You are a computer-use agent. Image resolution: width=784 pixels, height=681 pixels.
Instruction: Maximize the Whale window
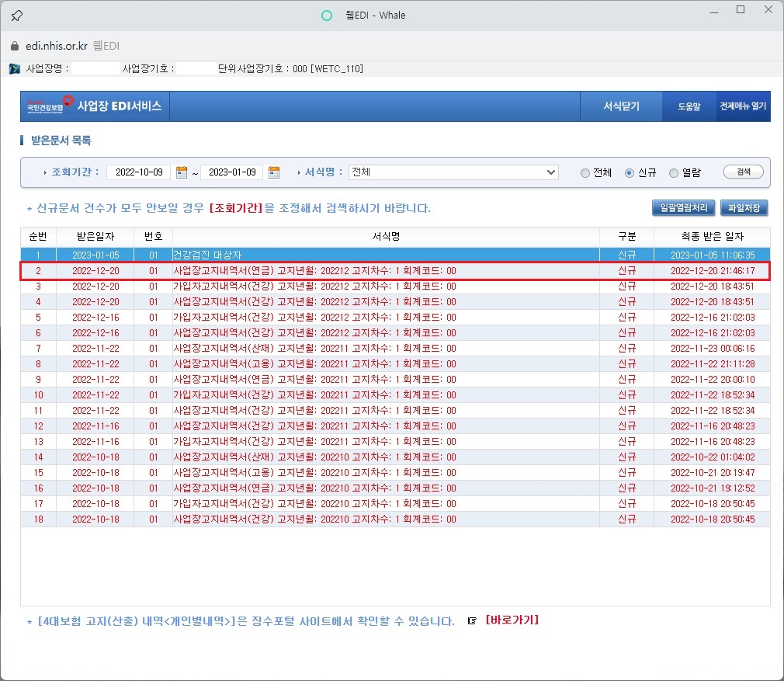point(741,10)
